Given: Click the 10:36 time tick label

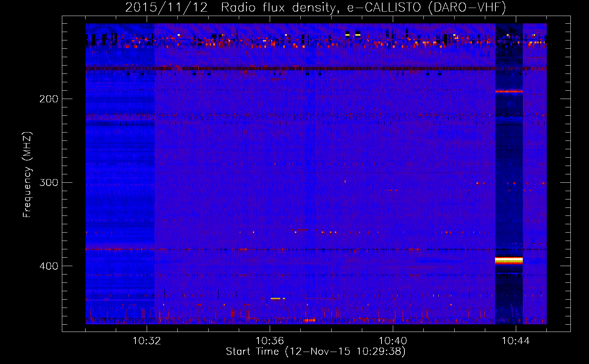Looking at the screenshot, I should click(x=270, y=341).
